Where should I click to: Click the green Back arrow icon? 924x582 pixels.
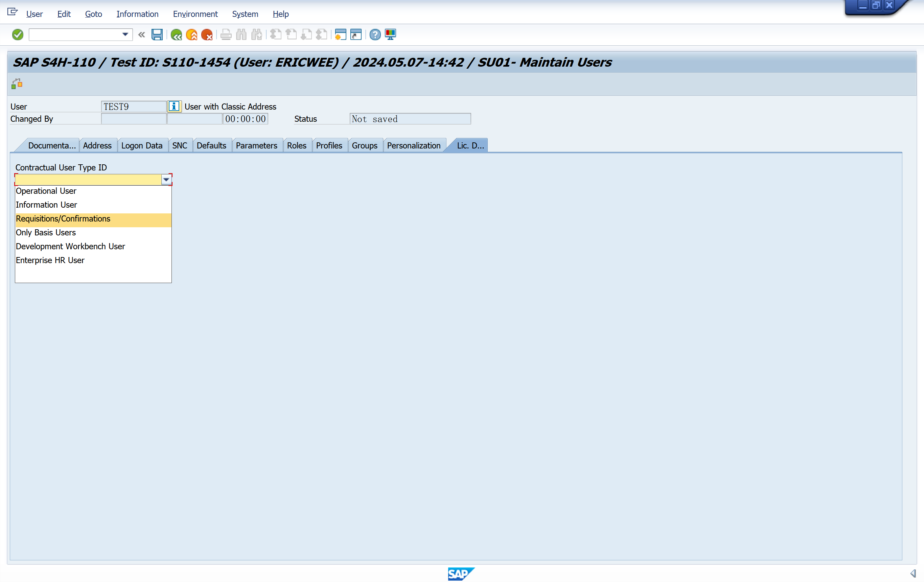click(x=176, y=34)
